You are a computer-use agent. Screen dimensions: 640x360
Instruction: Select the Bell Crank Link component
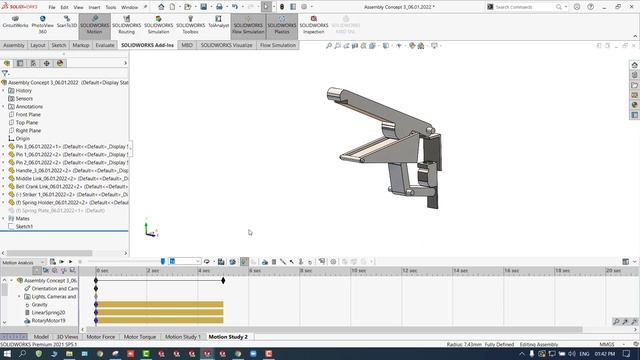coord(68,187)
